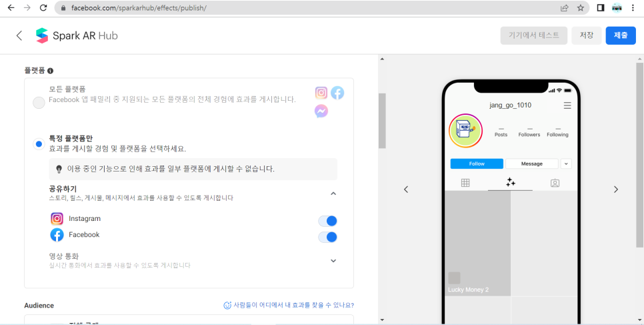The height and width of the screenshot is (325, 644).
Task: Toggle the Instagram sharing switch
Action: pyautogui.click(x=328, y=221)
